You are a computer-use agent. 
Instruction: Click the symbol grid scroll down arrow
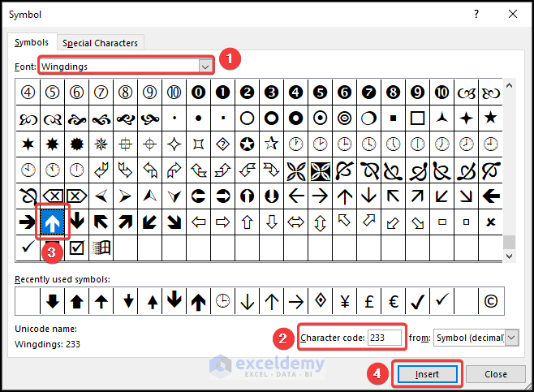509,256
